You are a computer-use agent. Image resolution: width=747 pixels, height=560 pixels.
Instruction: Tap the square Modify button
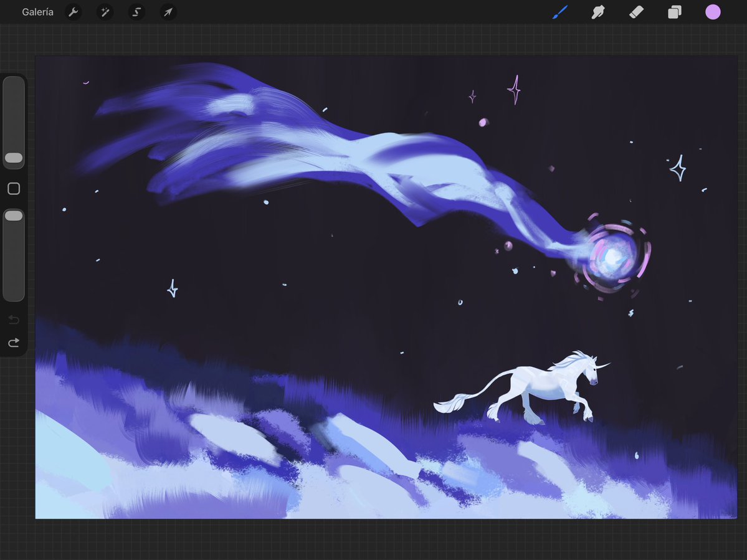(14, 189)
